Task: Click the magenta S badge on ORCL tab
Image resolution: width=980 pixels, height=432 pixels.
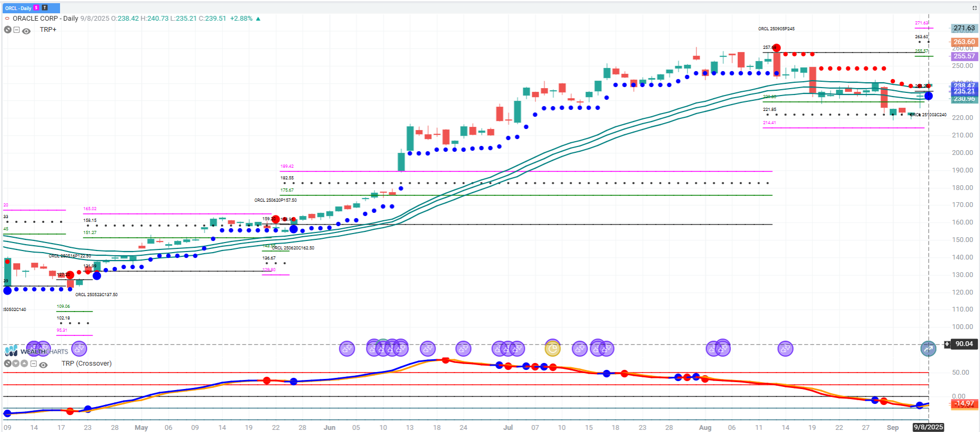Action: click(x=36, y=8)
